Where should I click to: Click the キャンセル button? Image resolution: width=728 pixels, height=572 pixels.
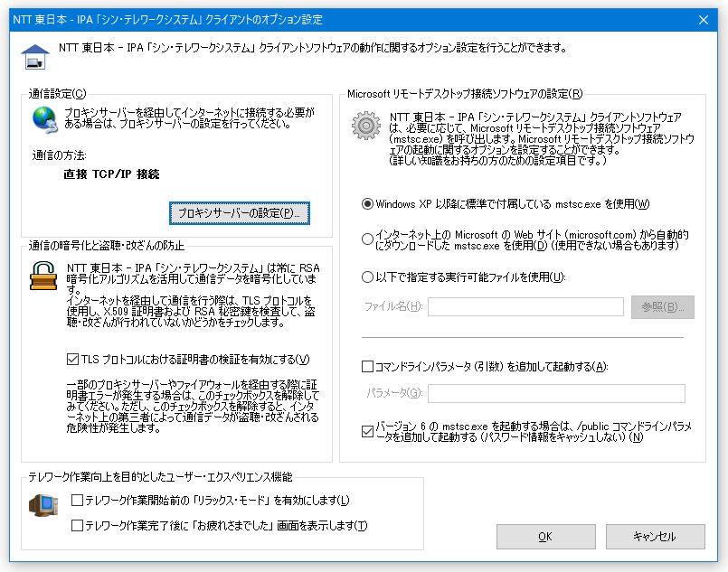click(x=655, y=537)
